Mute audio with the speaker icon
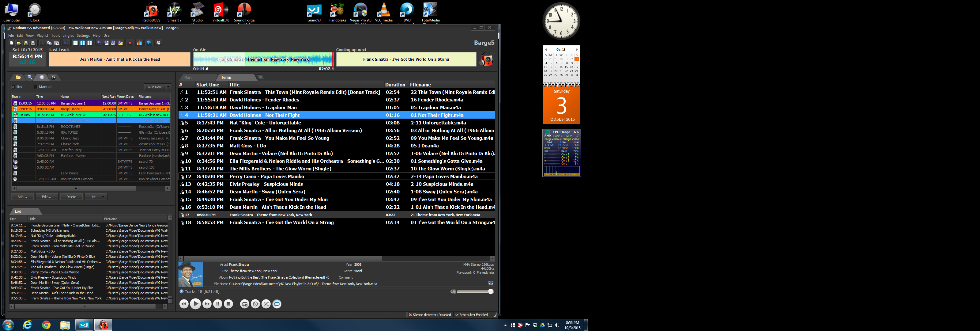 pos(453,292)
